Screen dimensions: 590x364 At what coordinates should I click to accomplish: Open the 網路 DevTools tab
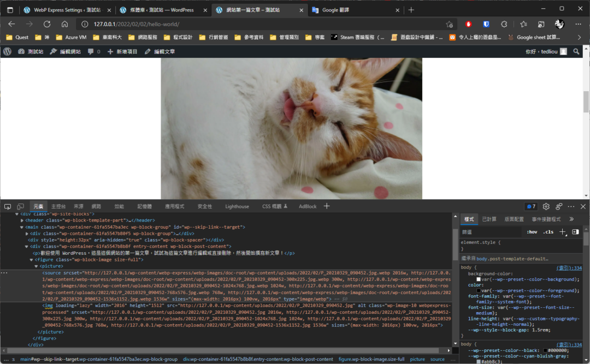[x=96, y=206]
